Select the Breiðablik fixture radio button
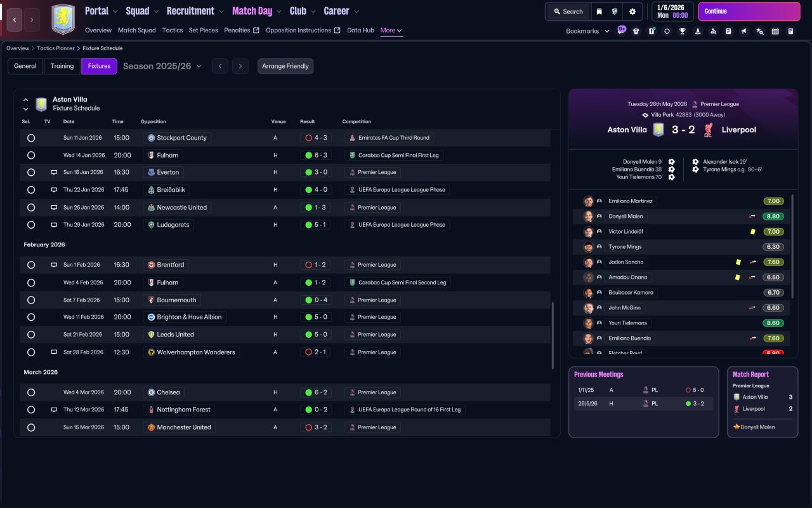 point(31,190)
